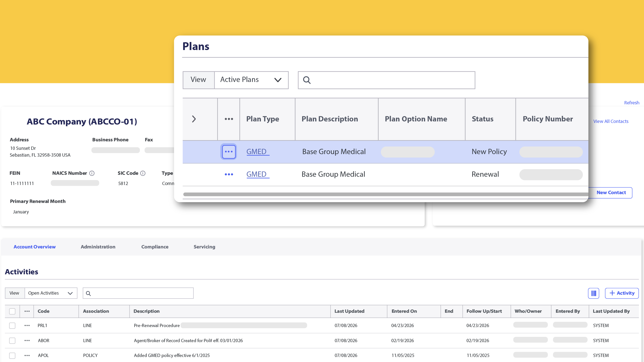Open the three-dot menu for the Renewal plan
The height and width of the screenshot is (362, 644).
click(x=229, y=174)
